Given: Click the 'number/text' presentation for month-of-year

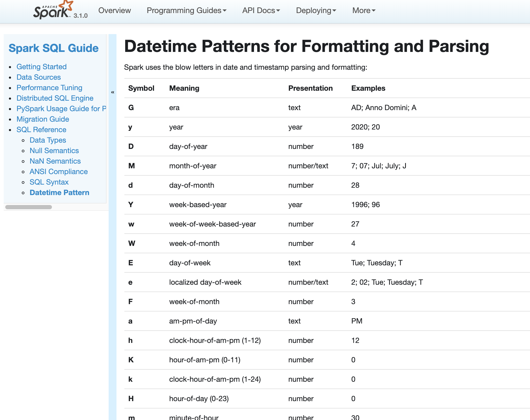Looking at the screenshot, I should pos(308,166).
